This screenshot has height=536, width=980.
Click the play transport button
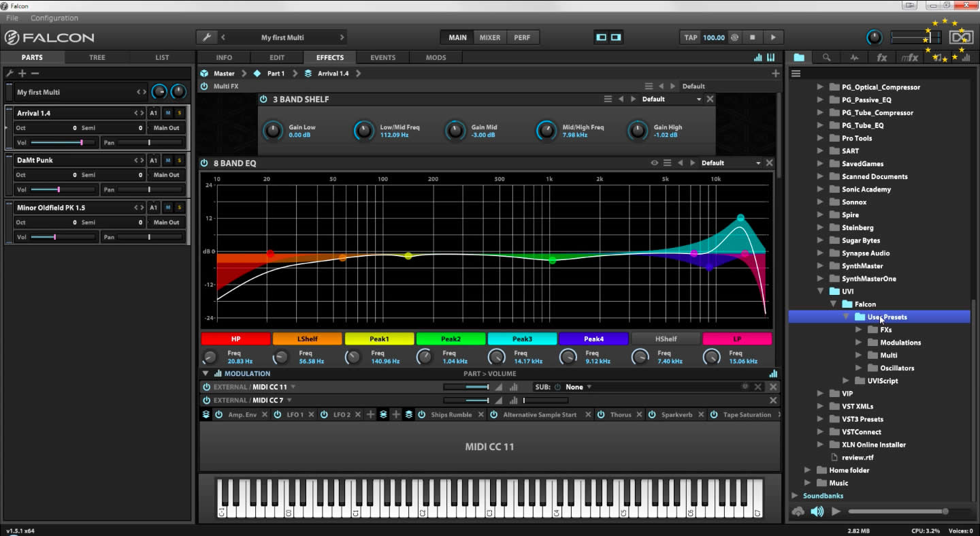772,37
